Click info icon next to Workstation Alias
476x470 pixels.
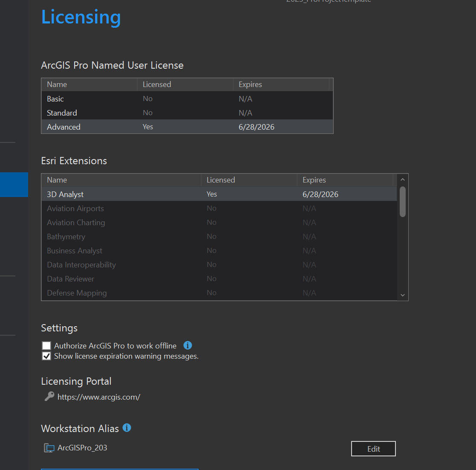127,427
